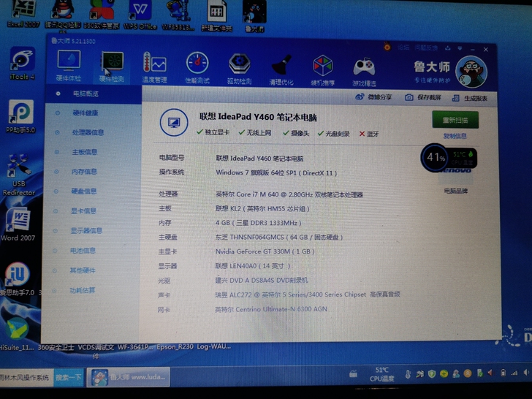Click the green 360 shield tray icon
This screenshot has height=399, width=532.
432,374
